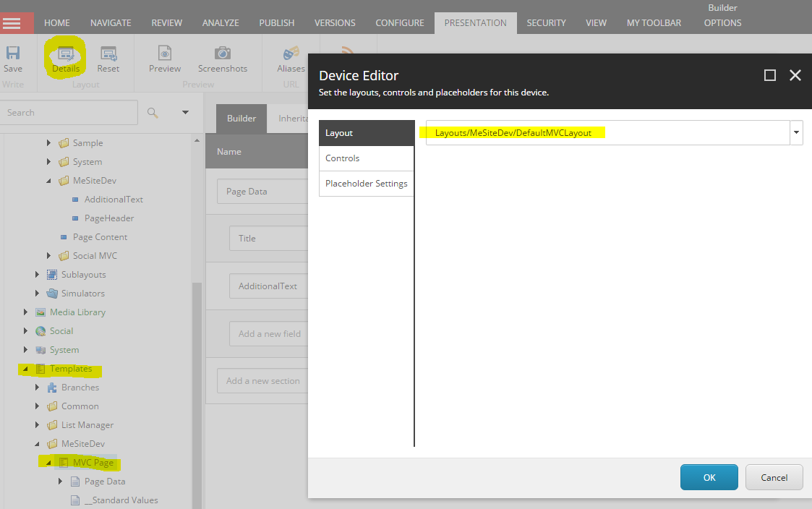Viewport: 812px width, 509px height.
Task: Close the Device Editor dialog
Action: point(795,76)
